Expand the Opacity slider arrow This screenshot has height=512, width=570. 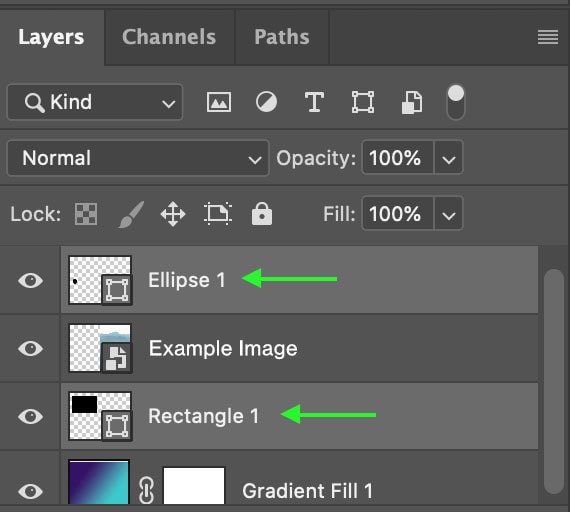(x=449, y=158)
